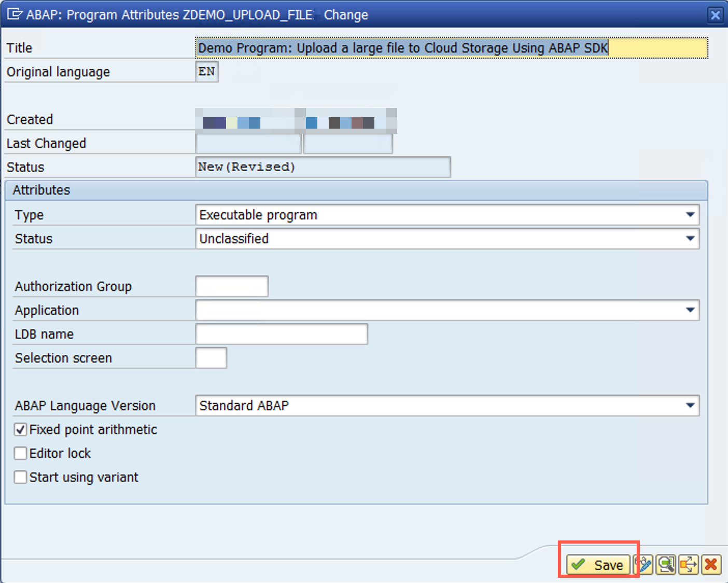Viewport: 728px width, 583px height.
Task: Click the where-used list arrows icon
Action: click(688, 565)
